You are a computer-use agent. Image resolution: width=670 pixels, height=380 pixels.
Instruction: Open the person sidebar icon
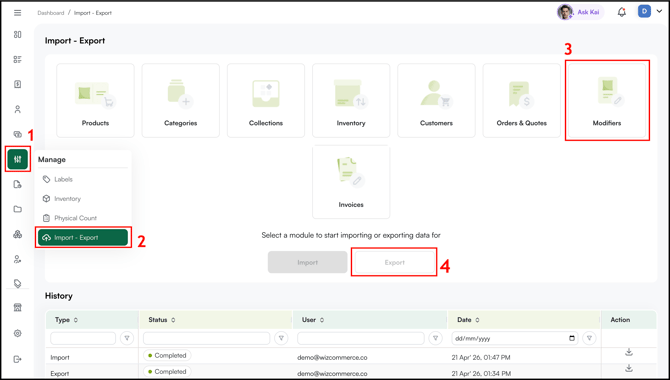pyautogui.click(x=18, y=109)
